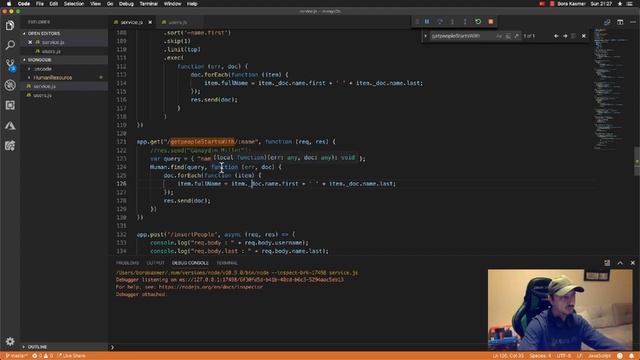Open errors and warnings count in status bar
Screen dimensions: 640x360
coord(42,356)
